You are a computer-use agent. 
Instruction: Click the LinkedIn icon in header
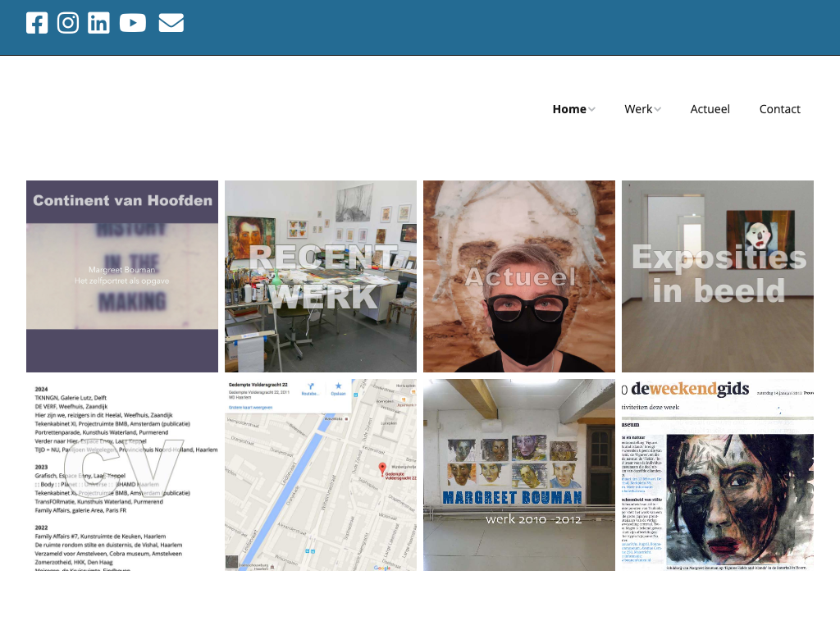click(98, 23)
